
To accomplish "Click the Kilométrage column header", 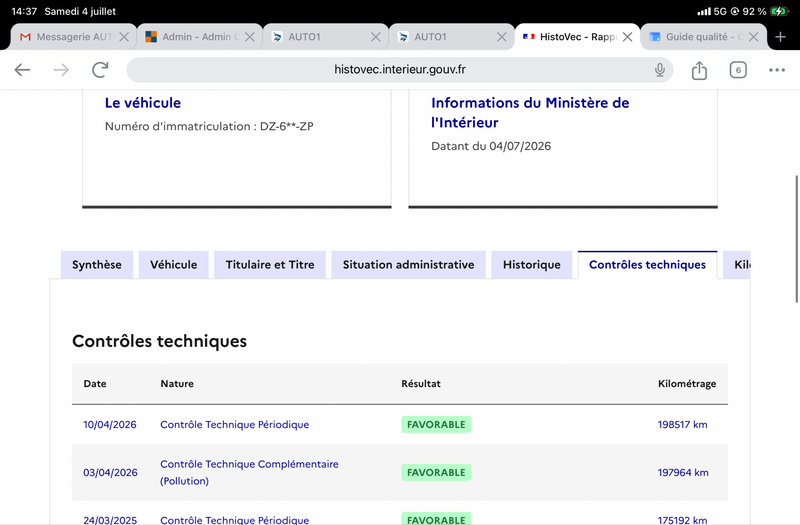I will coord(687,384).
